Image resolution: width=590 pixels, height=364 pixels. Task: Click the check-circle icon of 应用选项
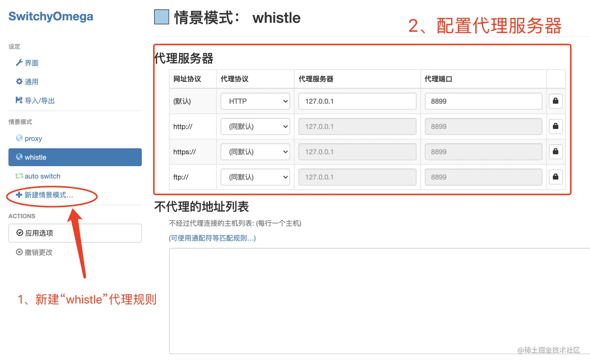pyautogui.click(x=20, y=233)
